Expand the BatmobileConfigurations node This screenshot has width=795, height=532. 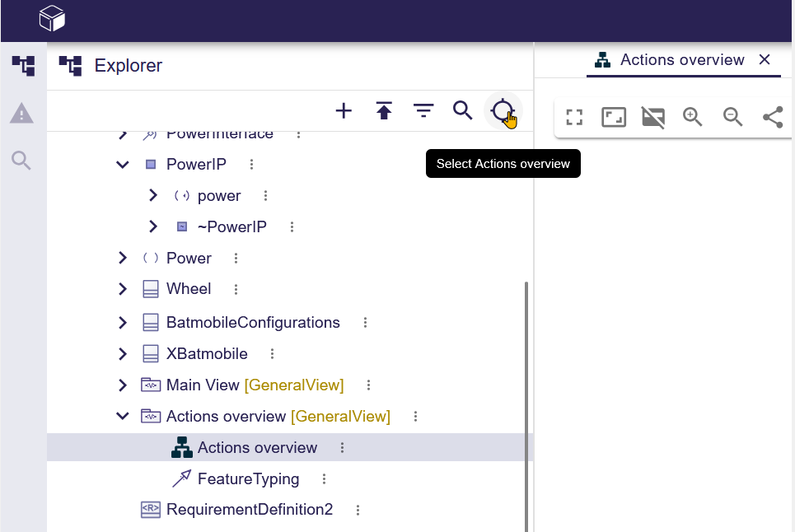coord(123,323)
